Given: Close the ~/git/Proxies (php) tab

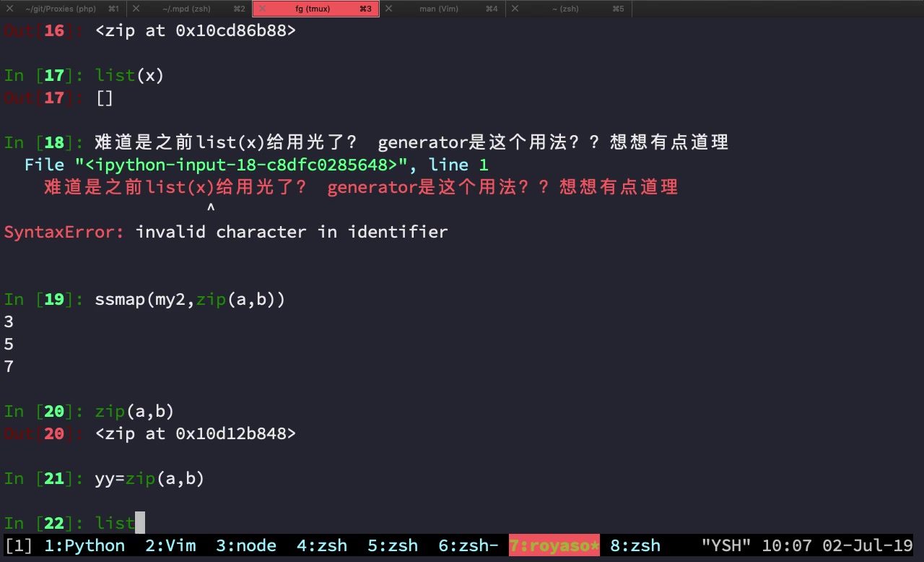Looking at the screenshot, I should pos(9,9).
